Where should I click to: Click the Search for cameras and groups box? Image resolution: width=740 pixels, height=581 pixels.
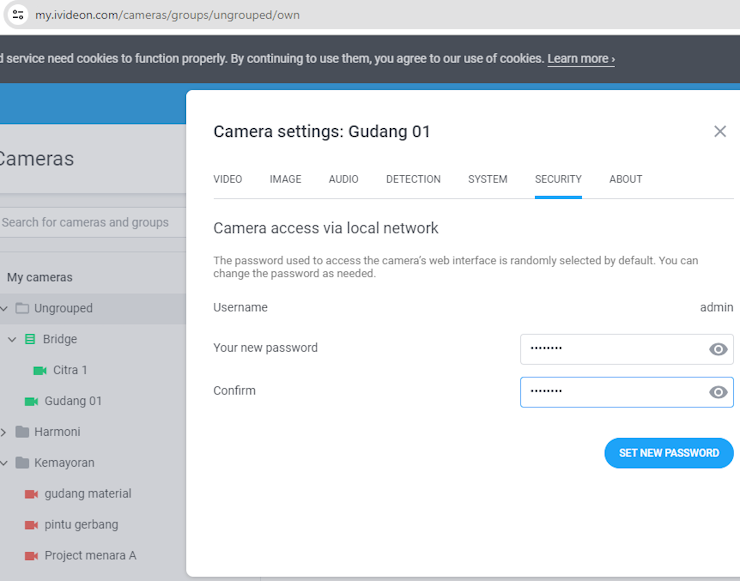[x=90, y=222]
